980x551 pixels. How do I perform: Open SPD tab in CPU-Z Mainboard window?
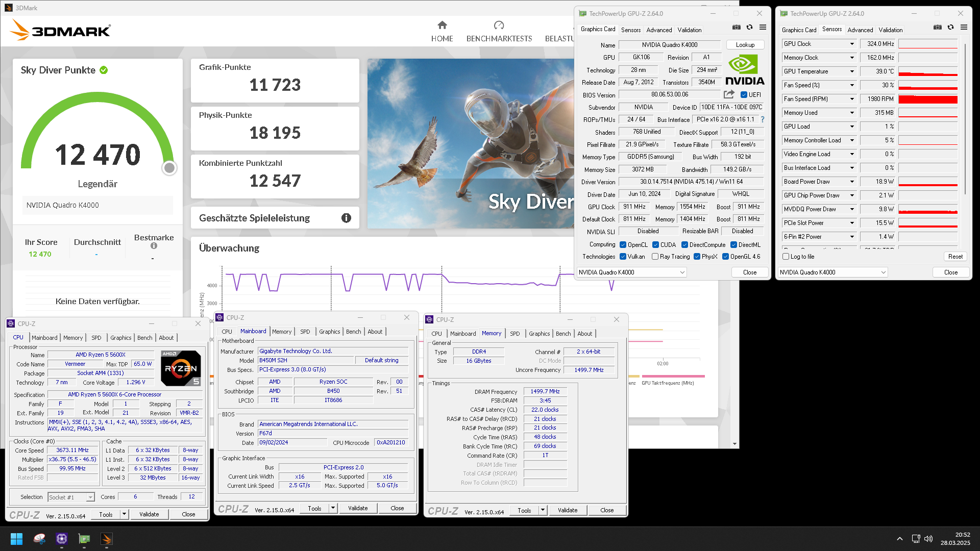[x=305, y=332]
